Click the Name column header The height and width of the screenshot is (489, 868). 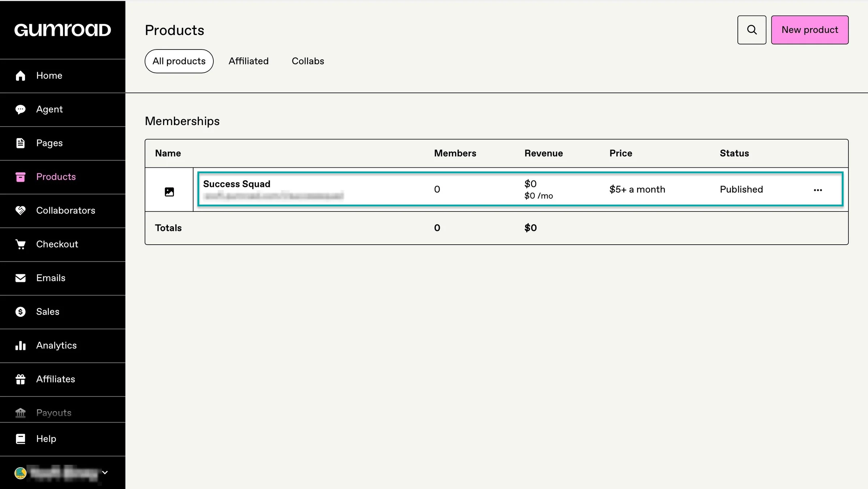tap(168, 153)
